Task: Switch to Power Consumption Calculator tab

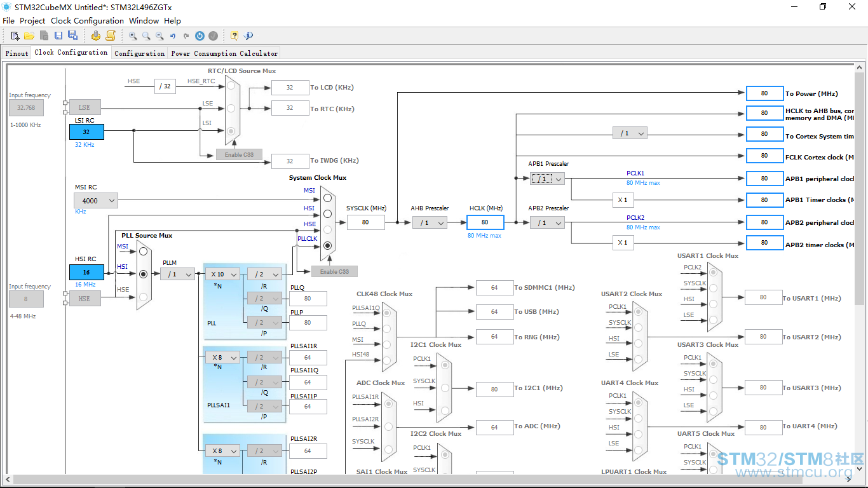Action: (224, 53)
